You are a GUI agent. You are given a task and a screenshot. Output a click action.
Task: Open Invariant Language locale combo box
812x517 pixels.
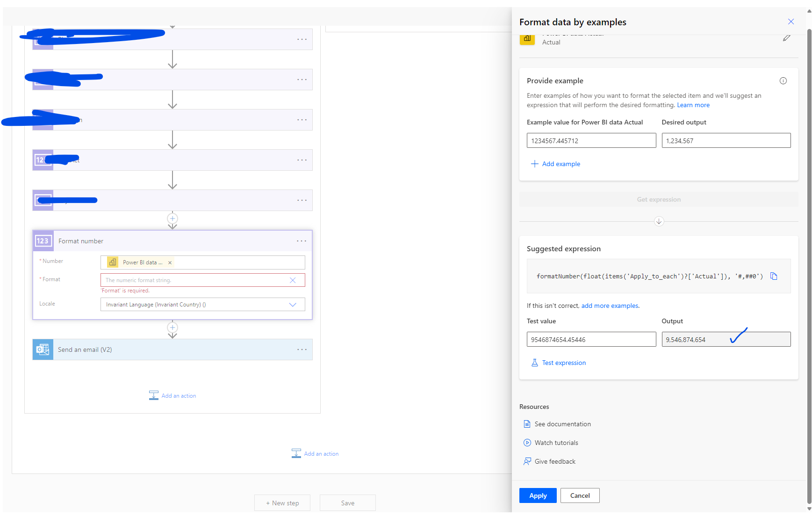pos(202,305)
